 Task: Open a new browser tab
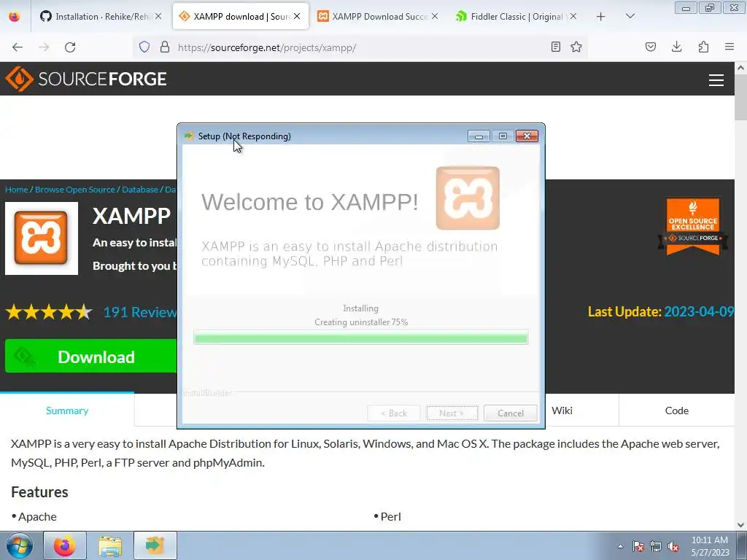point(601,17)
